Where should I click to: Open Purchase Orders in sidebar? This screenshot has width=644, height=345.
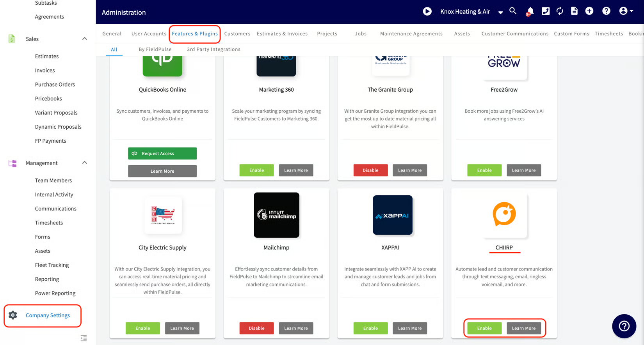coord(55,84)
